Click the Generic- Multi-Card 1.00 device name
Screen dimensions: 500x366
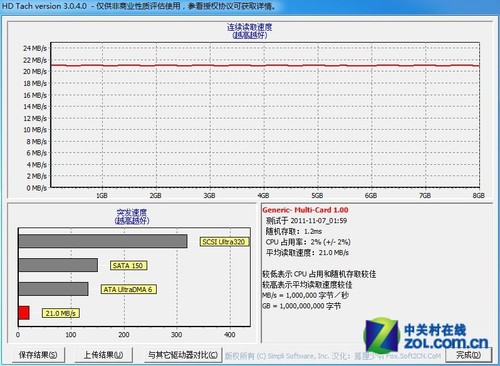click(305, 210)
